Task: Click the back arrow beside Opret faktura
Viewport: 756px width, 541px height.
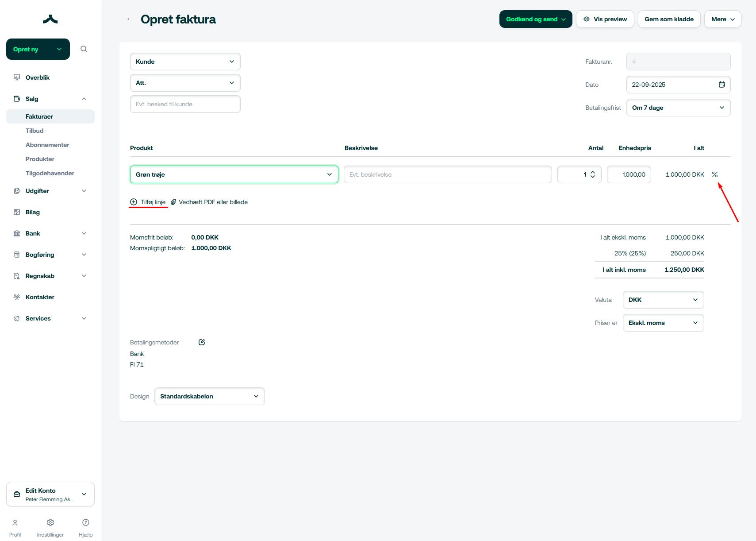Action: [128, 19]
